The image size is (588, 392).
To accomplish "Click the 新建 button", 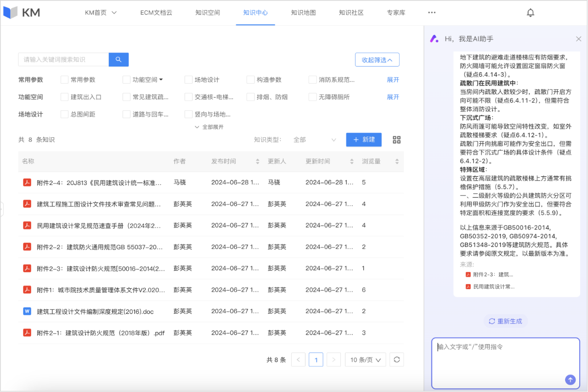I will pos(363,140).
